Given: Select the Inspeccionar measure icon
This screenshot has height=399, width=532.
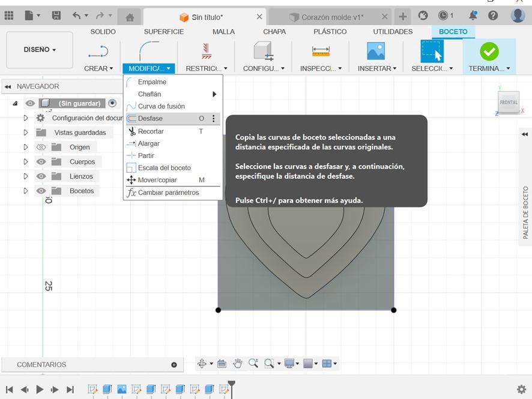Looking at the screenshot, I should point(321,52).
